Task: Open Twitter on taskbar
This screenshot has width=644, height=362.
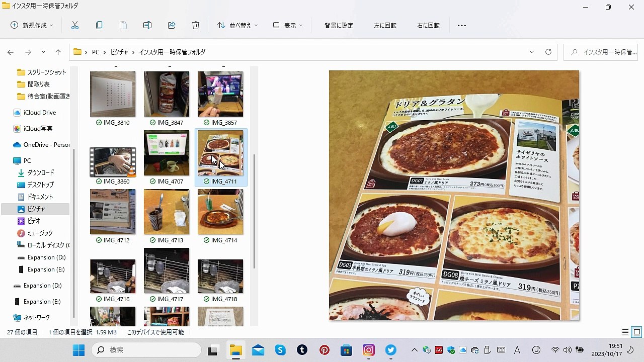Action: click(391, 350)
